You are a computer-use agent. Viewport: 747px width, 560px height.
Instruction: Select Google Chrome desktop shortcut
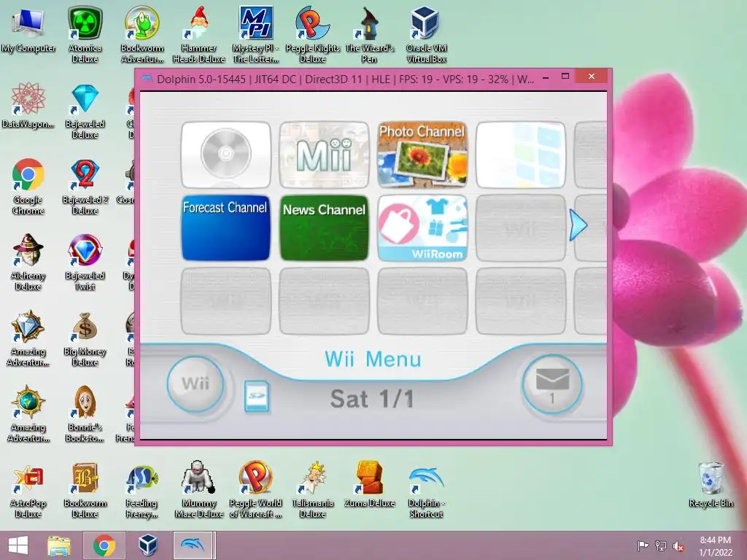(28, 187)
